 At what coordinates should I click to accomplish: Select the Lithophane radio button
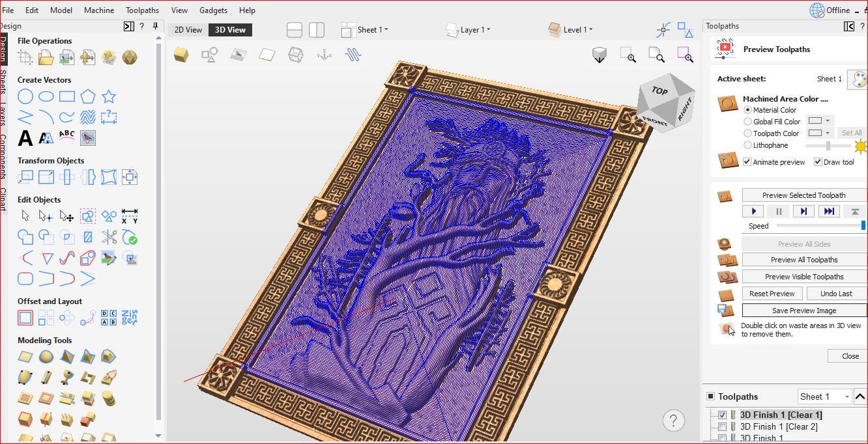click(x=747, y=145)
